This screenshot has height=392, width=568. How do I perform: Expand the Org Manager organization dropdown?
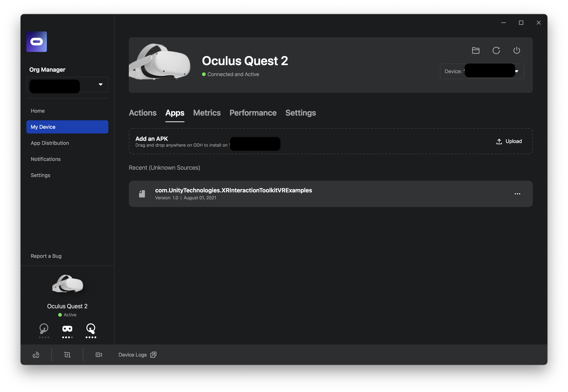pyautogui.click(x=100, y=84)
